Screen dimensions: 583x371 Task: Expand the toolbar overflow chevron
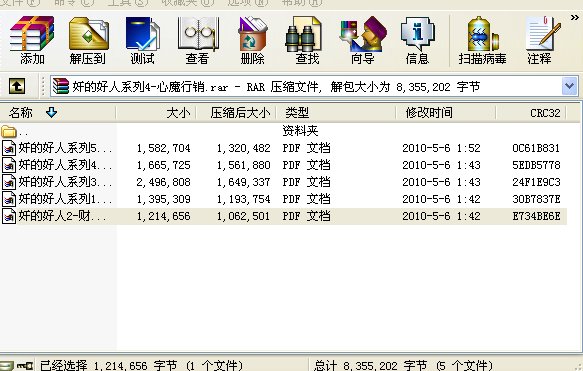[575, 17]
